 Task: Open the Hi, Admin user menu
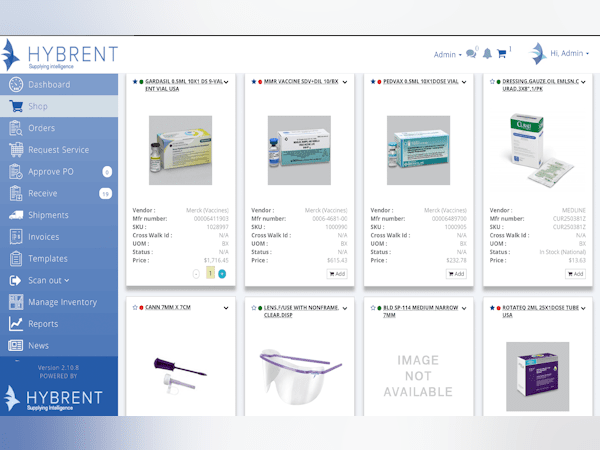point(565,53)
